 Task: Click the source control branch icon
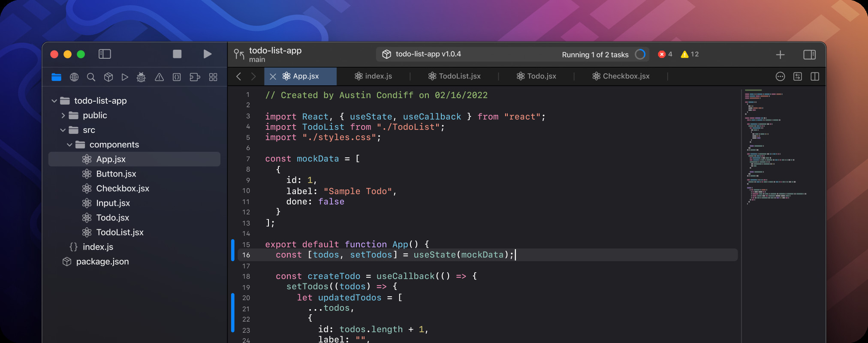[x=239, y=54]
